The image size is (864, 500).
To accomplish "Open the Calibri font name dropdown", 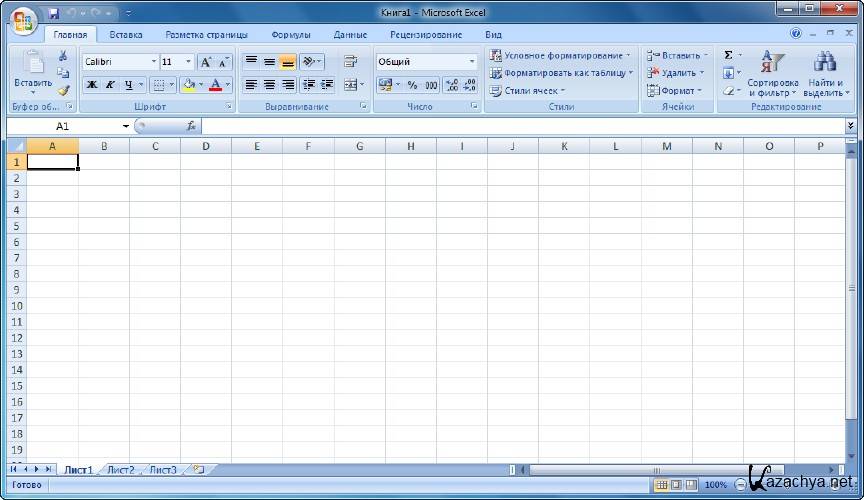I will [154, 62].
